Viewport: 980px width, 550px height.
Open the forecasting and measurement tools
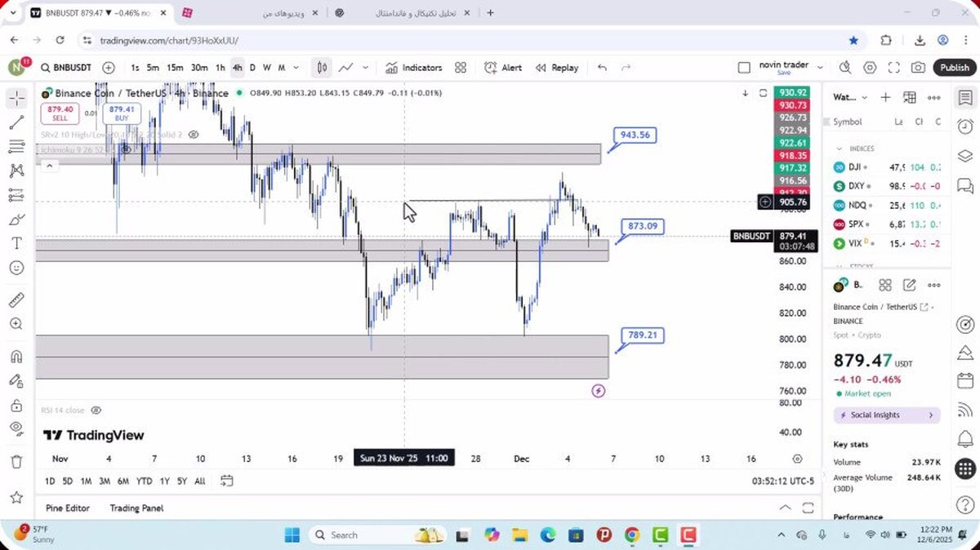coord(16,195)
